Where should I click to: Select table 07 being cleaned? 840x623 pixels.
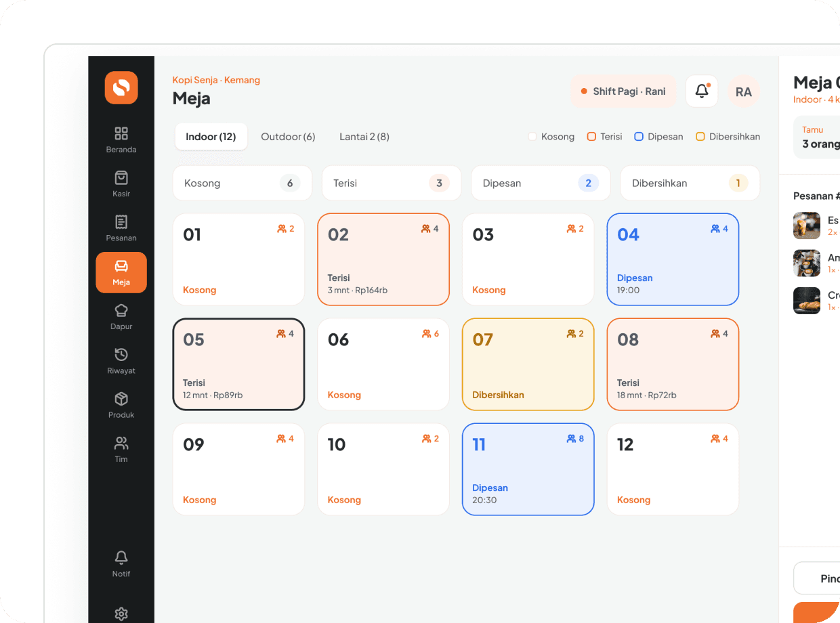pyautogui.click(x=528, y=364)
